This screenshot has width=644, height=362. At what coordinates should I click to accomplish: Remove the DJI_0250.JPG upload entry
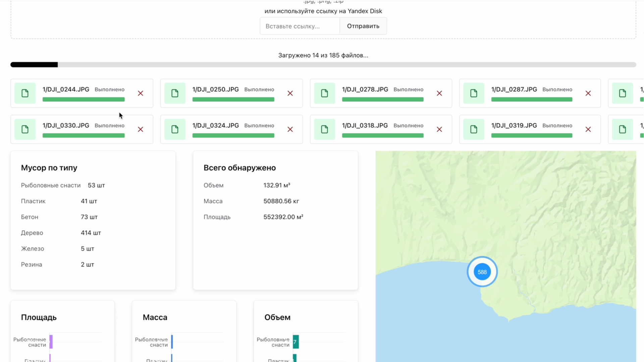[290, 93]
